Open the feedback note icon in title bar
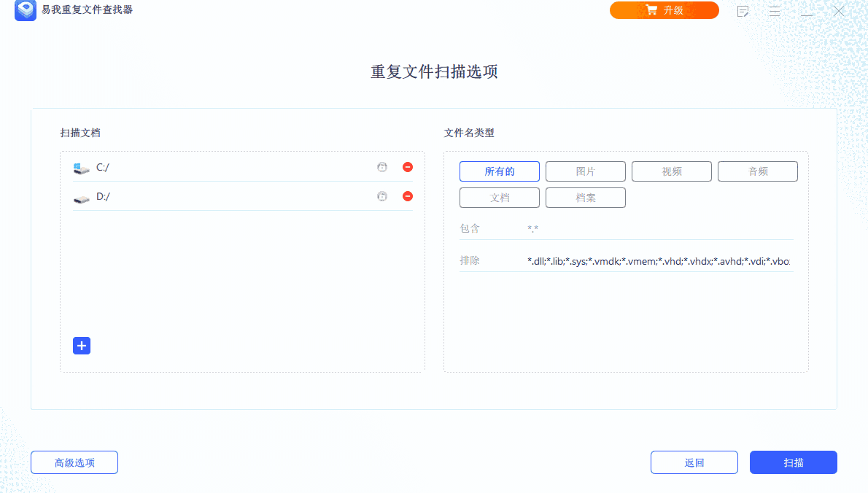 (x=743, y=11)
